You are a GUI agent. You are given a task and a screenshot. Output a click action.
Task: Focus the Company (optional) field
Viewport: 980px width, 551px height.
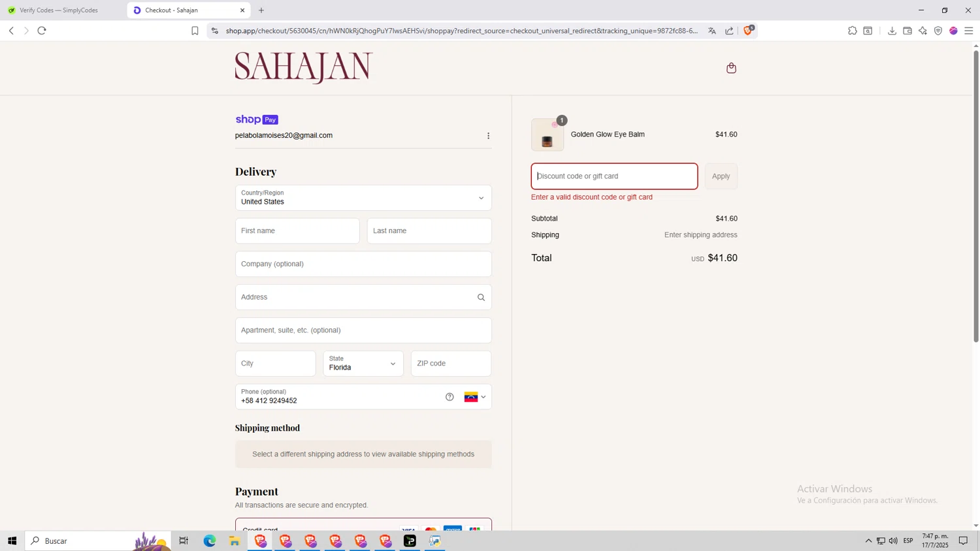pos(363,264)
